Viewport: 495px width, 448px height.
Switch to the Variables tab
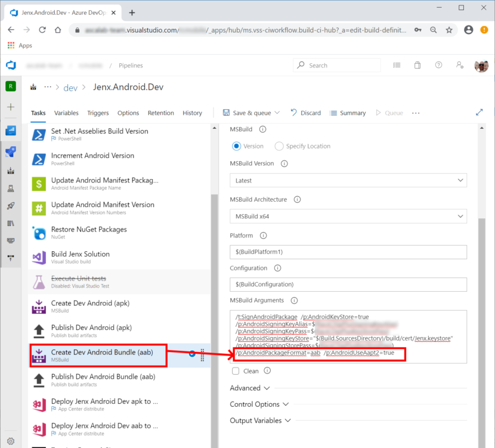tap(66, 113)
